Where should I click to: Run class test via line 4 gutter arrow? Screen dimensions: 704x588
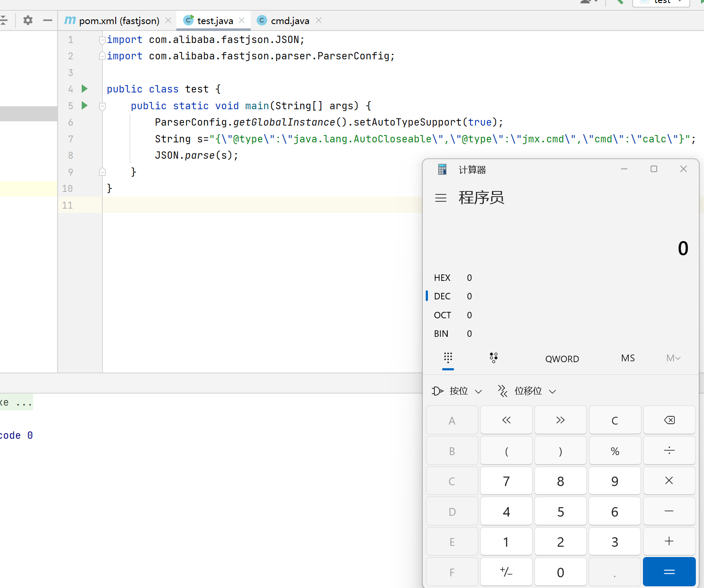point(85,89)
